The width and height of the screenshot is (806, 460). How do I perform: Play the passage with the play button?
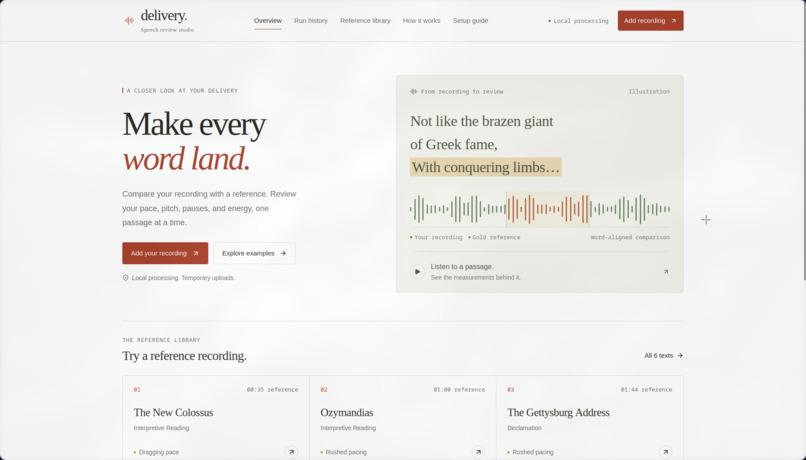pyautogui.click(x=417, y=271)
